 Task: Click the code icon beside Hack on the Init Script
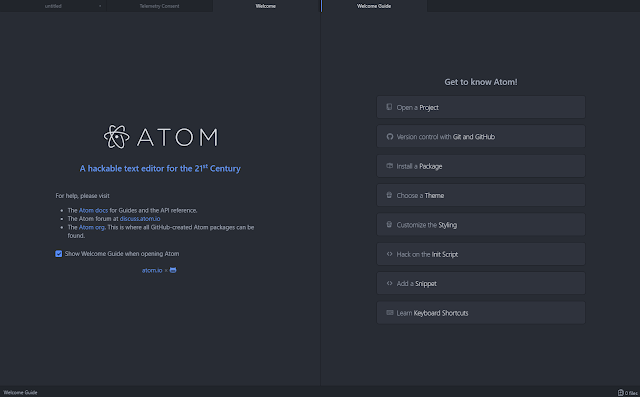[x=389, y=254]
